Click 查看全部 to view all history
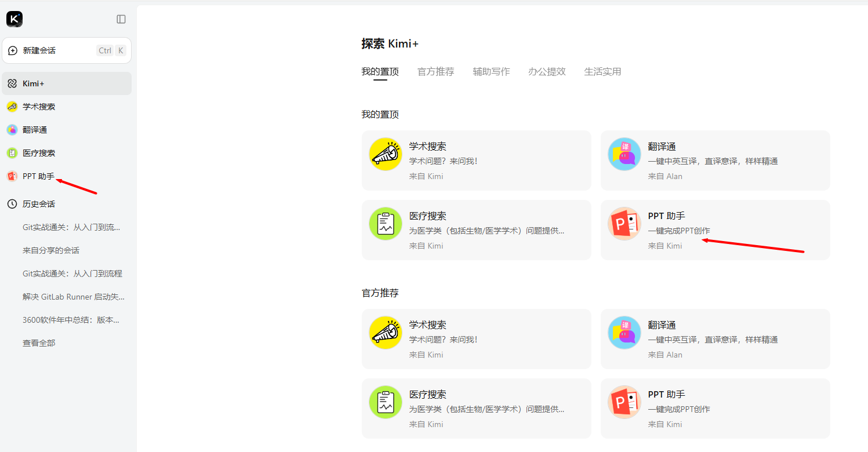Screen dimensions: 868x452 pyautogui.click(x=39, y=343)
